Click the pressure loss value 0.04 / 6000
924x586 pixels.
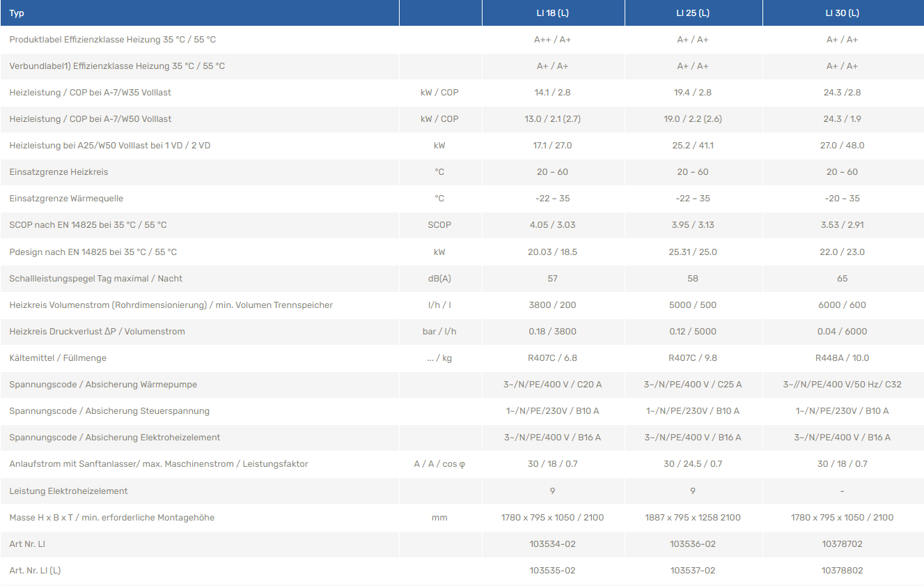coord(842,332)
